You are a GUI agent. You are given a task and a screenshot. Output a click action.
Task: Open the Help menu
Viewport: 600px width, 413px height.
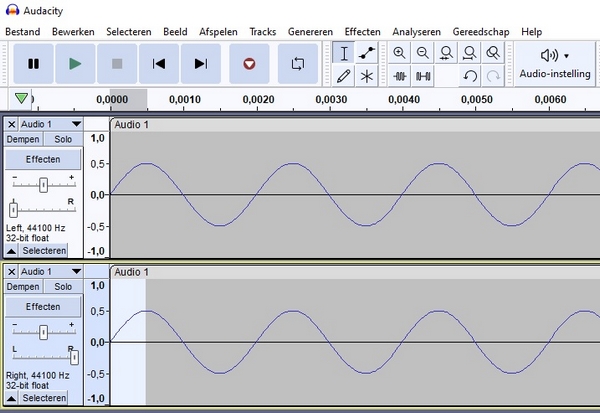pos(532,32)
